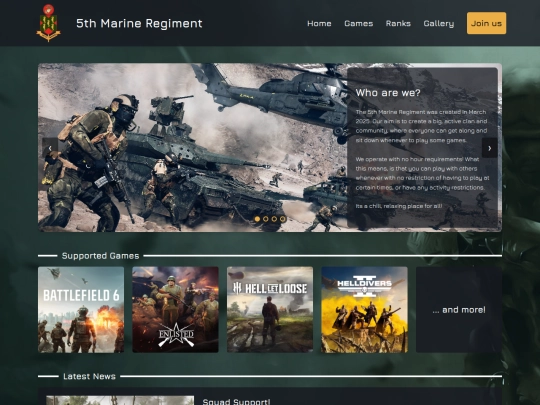Click the 'Latest News' section heading
This screenshot has width=540, height=405.
point(89,376)
